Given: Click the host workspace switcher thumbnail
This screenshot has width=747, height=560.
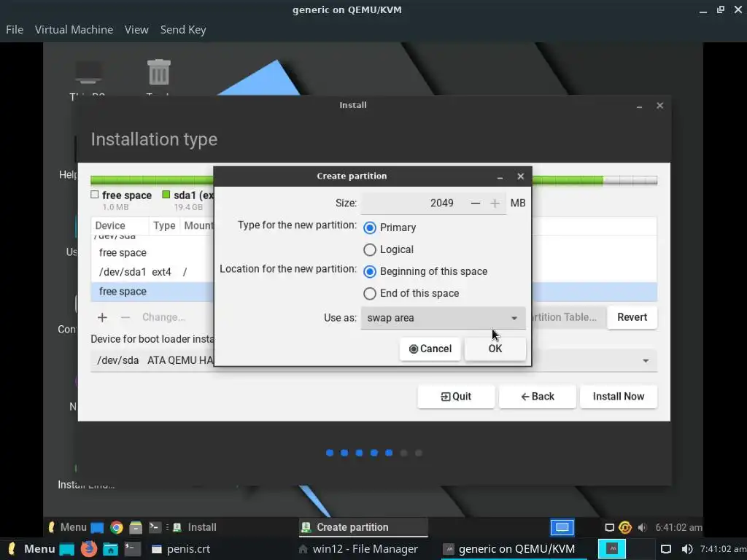Looking at the screenshot, I should point(612,549).
